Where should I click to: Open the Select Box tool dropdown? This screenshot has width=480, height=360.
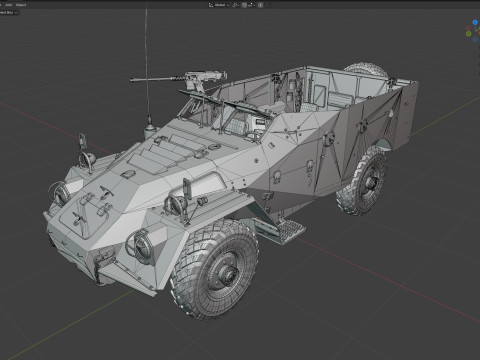[9, 12]
